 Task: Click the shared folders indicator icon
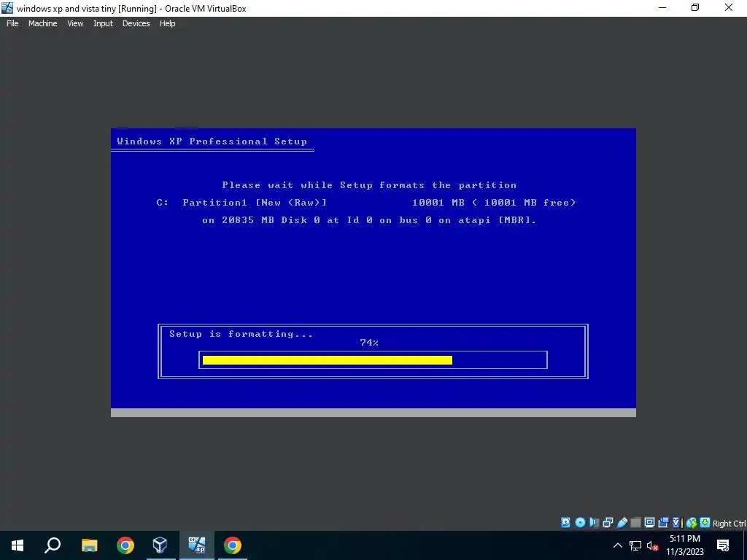635,522
